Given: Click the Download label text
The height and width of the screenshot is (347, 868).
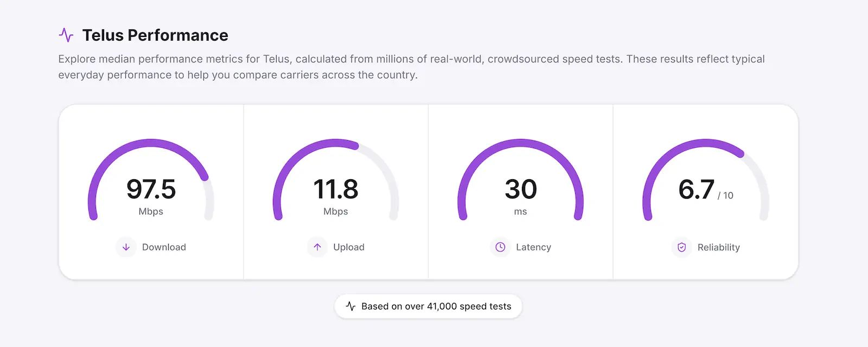Looking at the screenshot, I should [x=164, y=247].
